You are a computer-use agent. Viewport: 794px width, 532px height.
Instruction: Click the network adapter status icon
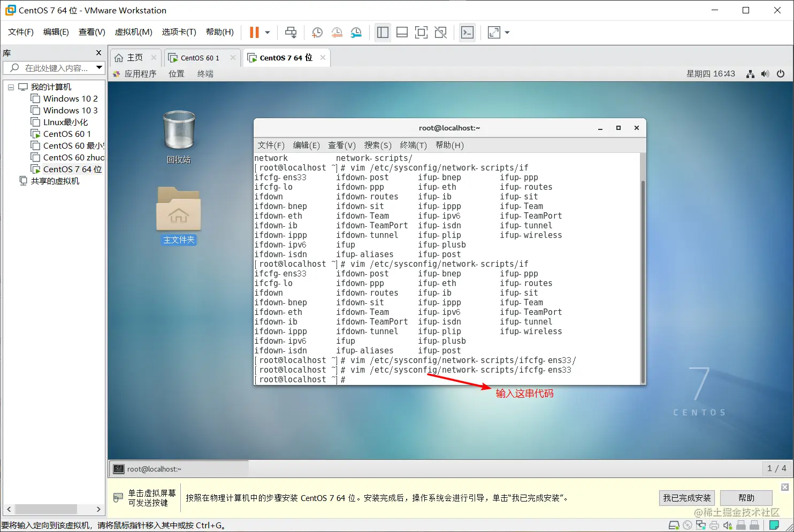(701, 526)
